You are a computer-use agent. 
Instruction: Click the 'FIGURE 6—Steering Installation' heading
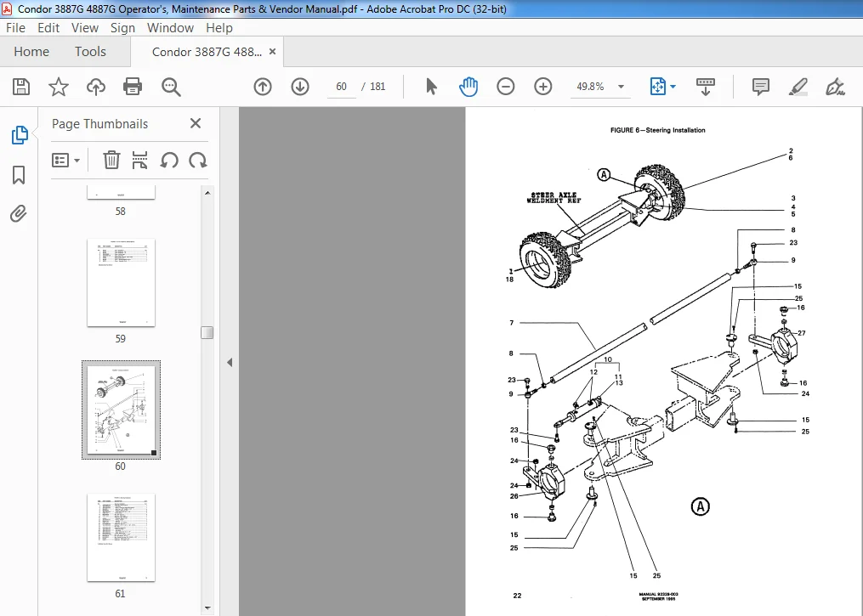(x=658, y=130)
